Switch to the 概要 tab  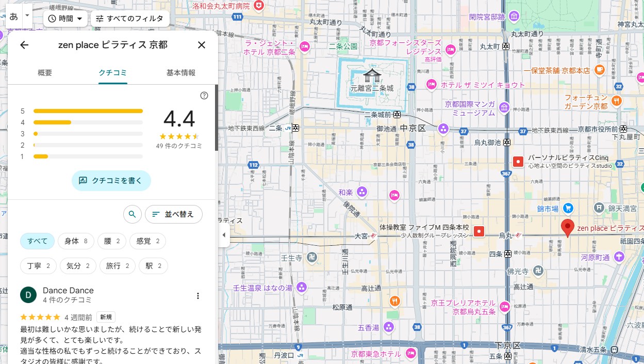[x=45, y=73]
